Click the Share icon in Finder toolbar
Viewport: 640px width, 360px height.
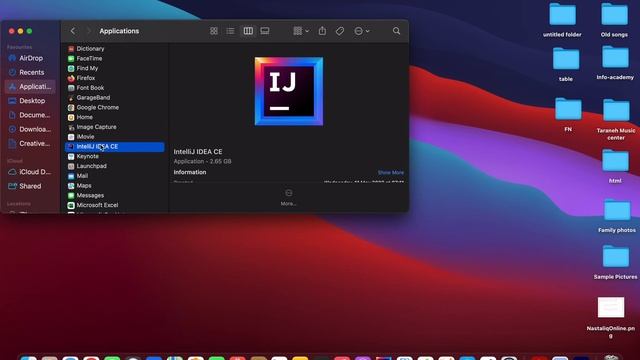322,31
